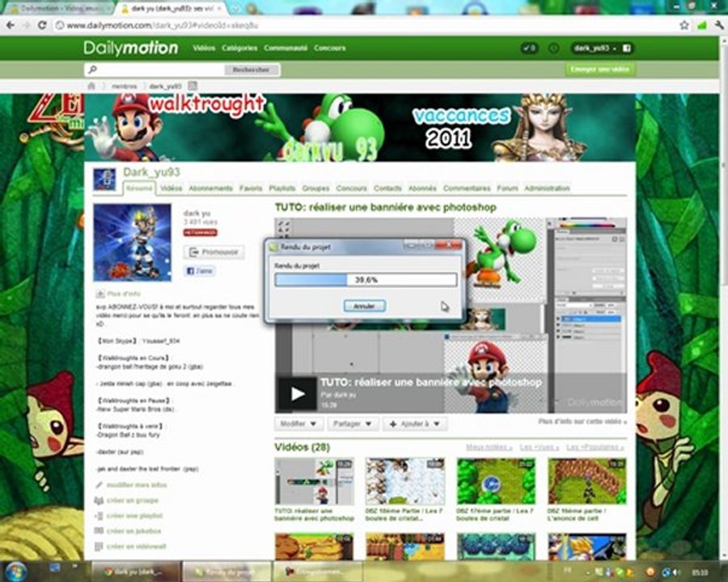The height and width of the screenshot is (582, 728).
Task: Open Chrome taskbar item 'dark yu'
Action: 136,571
